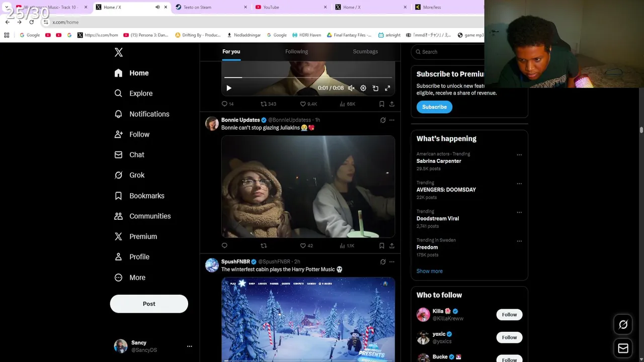The height and width of the screenshot is (362, 644).
Task: Play the video at top
Action: tap(229, 88)
